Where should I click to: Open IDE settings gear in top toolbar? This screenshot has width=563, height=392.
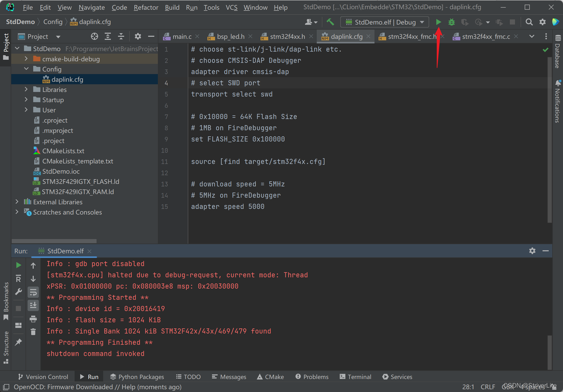[542, 22]
